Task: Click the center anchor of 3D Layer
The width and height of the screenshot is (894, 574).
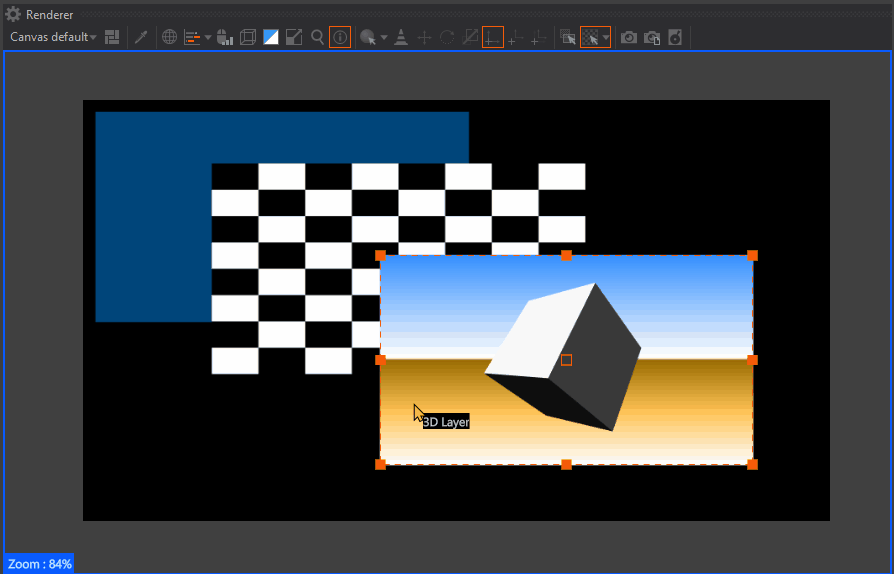Action: pyautogui.click(x=566, y=360)
